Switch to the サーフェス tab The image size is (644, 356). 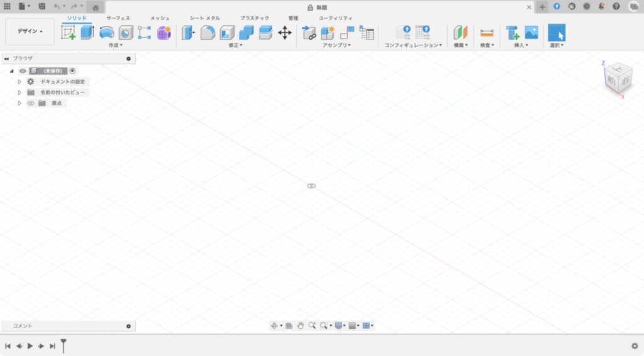[118, 18]
